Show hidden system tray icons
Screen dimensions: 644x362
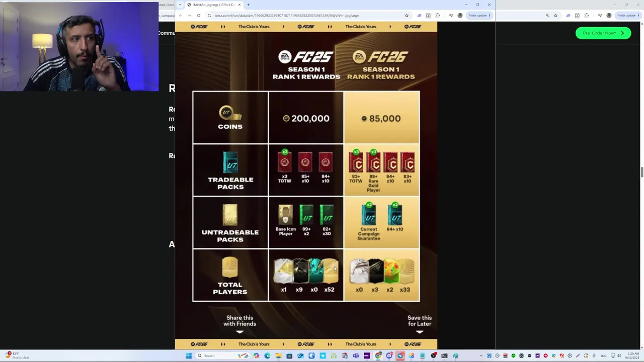(x=481, y=355)
